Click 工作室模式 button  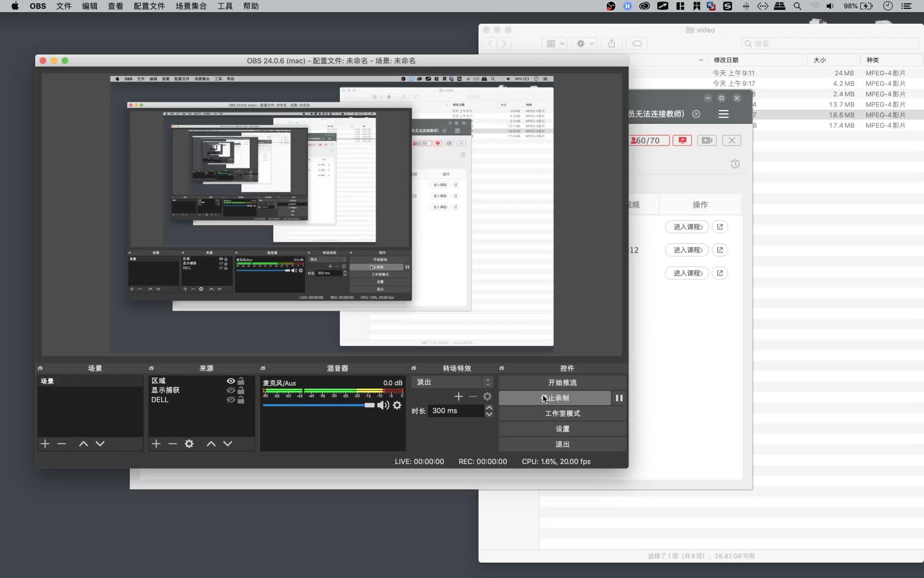(562, 413)
